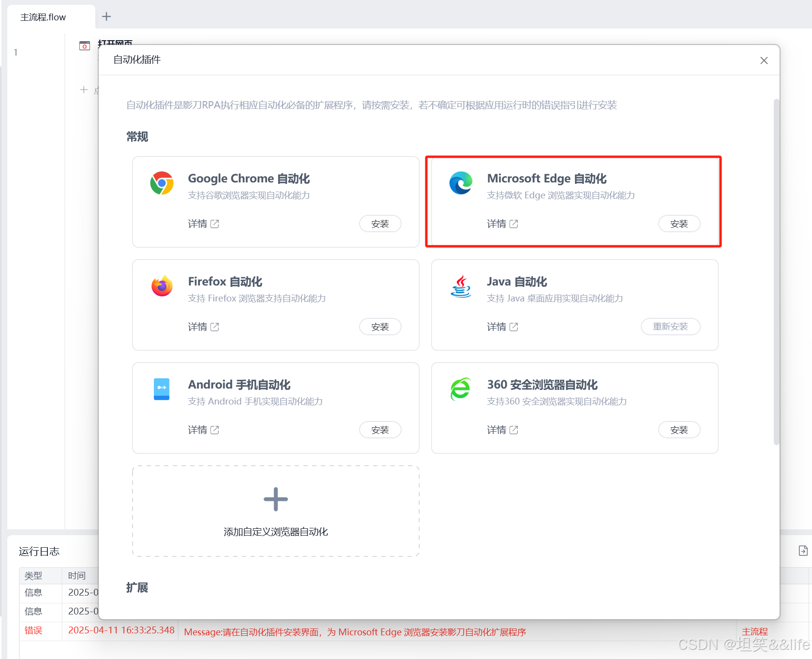Open details link for 360 browser automation
Viewport: 812px width, 659px height.
(503, 430)
